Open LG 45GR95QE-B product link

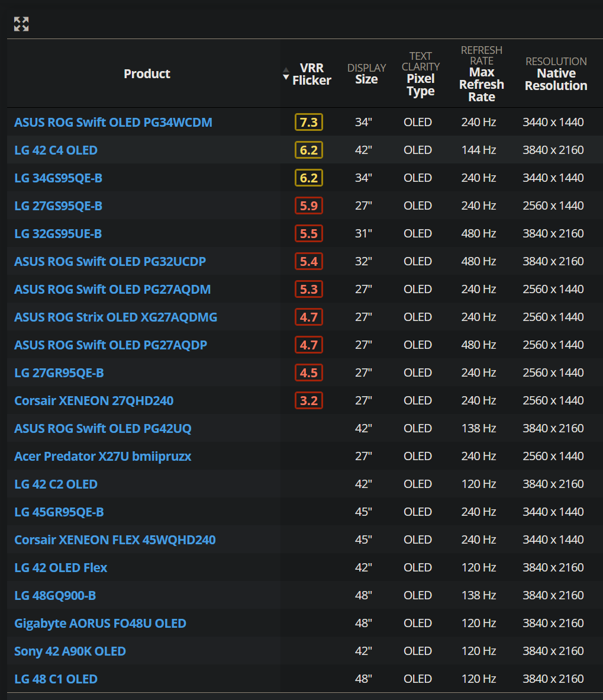59,512
